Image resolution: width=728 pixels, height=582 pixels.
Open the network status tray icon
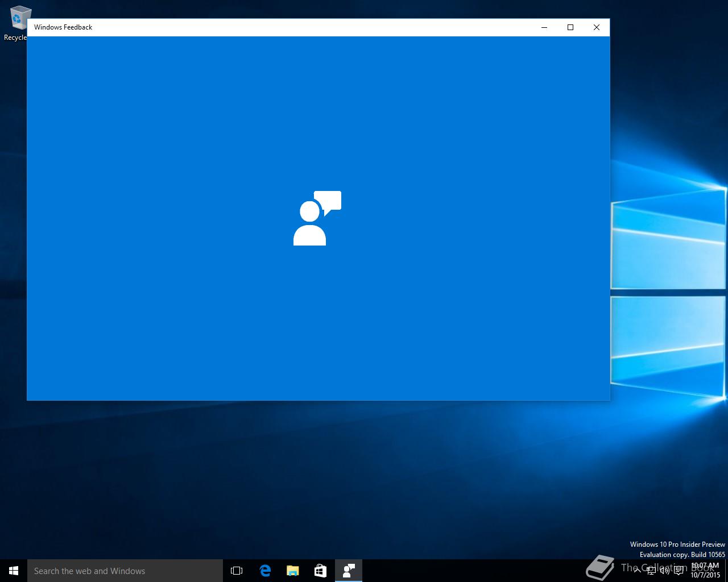651,571
